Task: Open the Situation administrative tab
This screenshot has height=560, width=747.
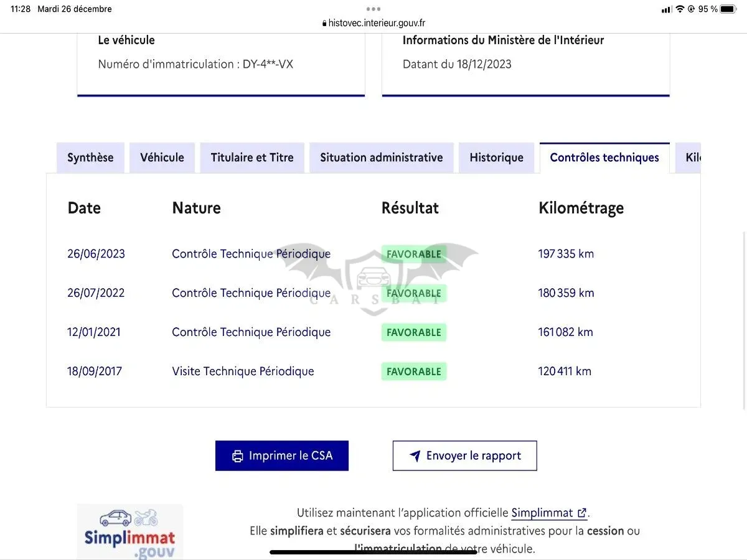Action: (382, 157)
